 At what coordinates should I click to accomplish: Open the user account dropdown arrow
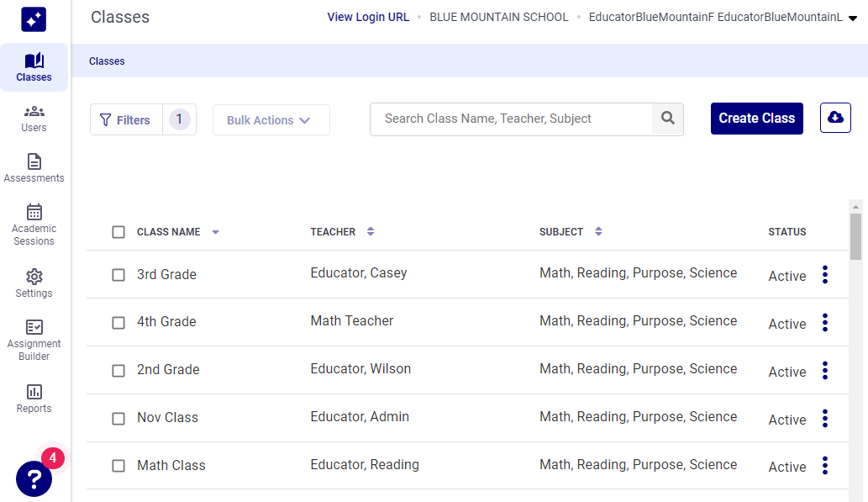click(x=853, y=18)
